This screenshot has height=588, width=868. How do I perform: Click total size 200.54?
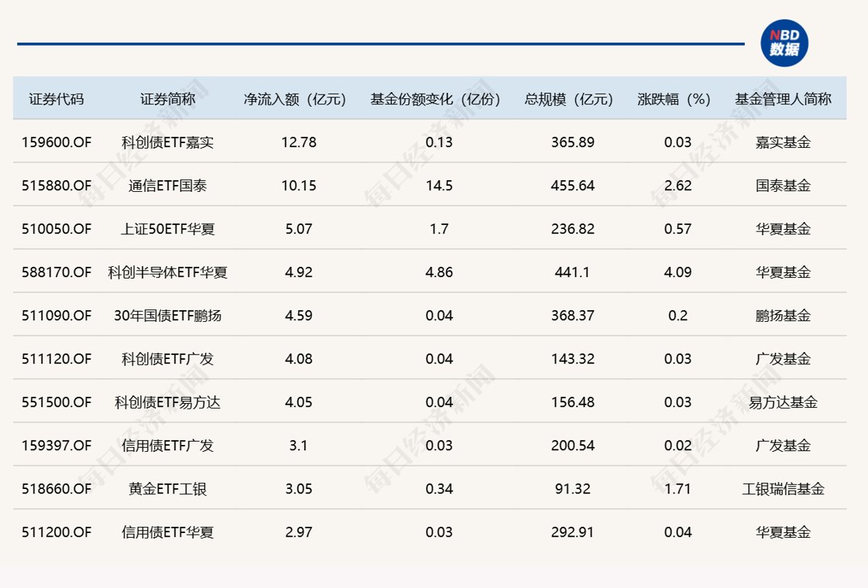click(572, 446)
